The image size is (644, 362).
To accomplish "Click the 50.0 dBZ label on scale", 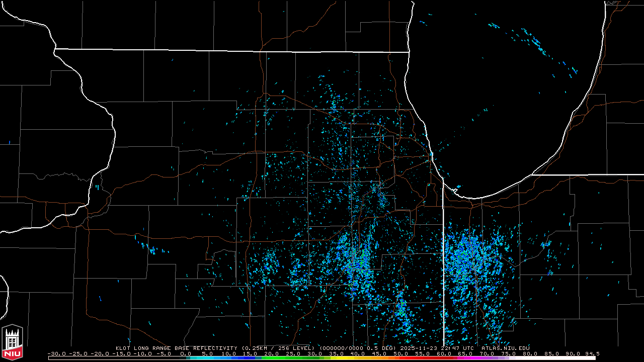I will coord(400,354).
